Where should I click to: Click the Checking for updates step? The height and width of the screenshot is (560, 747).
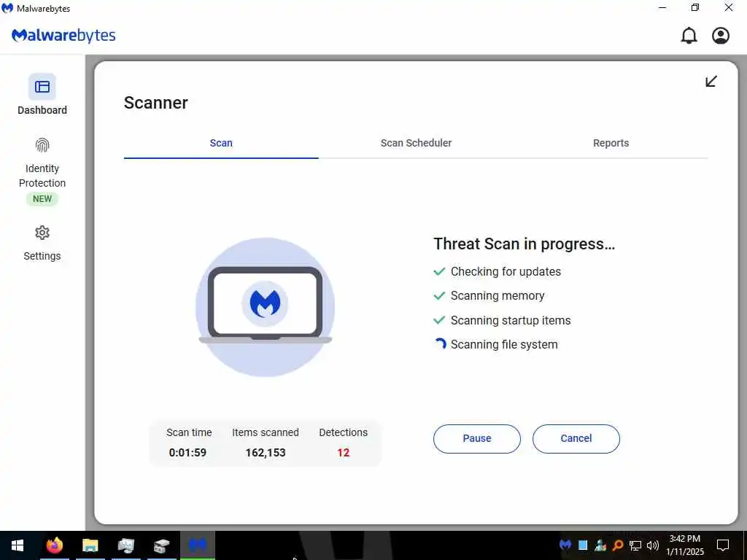[x=506, y=271]
